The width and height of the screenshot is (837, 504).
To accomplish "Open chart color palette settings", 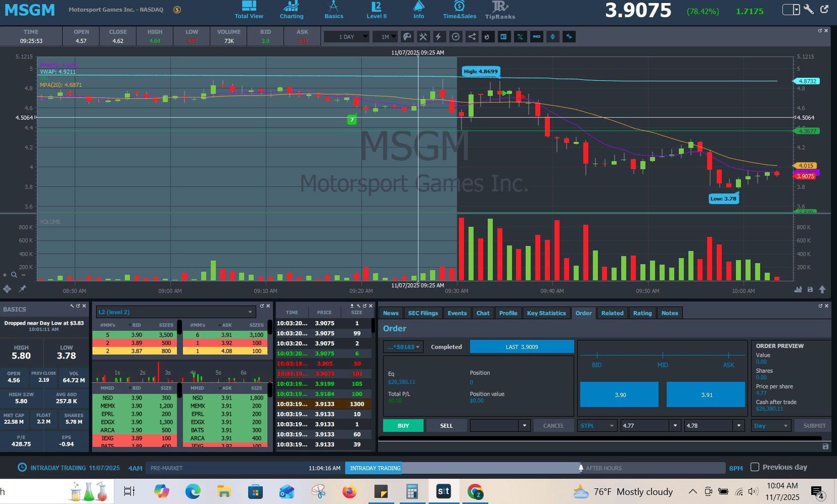I will coord(407,36).
